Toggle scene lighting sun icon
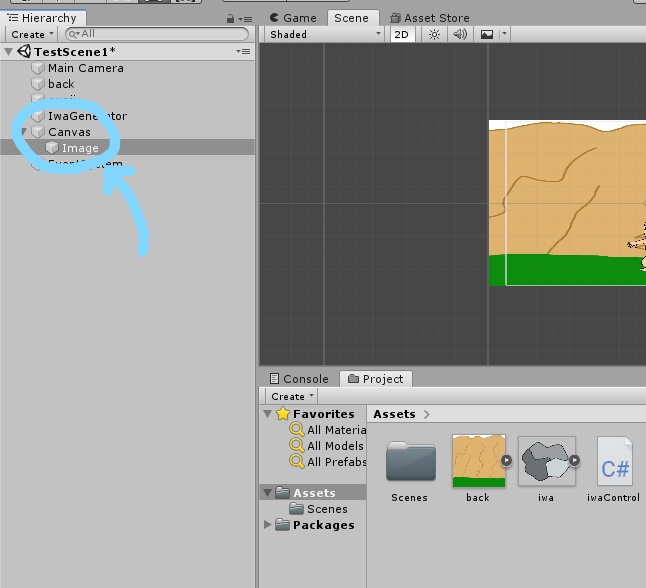Screen dimensions: 646x588 tap(434, 34)
